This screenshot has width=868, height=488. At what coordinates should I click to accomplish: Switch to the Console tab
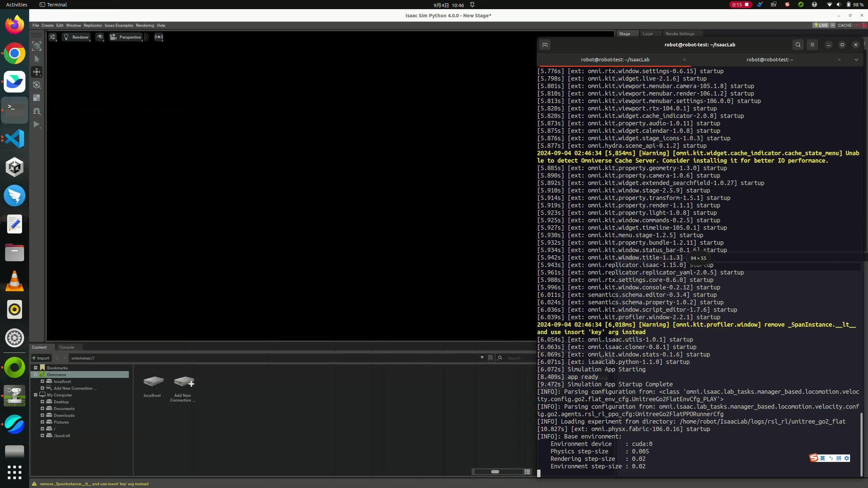tap(67, 347)
